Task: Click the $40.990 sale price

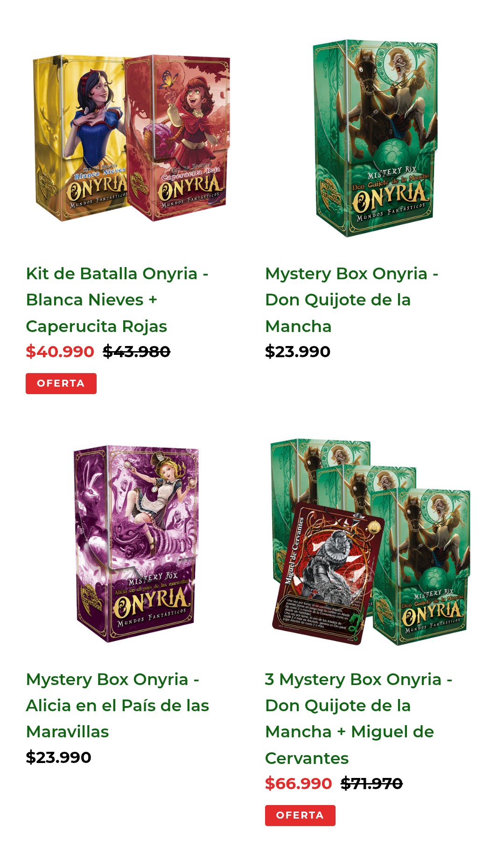Action: click(x=60, y=352)
